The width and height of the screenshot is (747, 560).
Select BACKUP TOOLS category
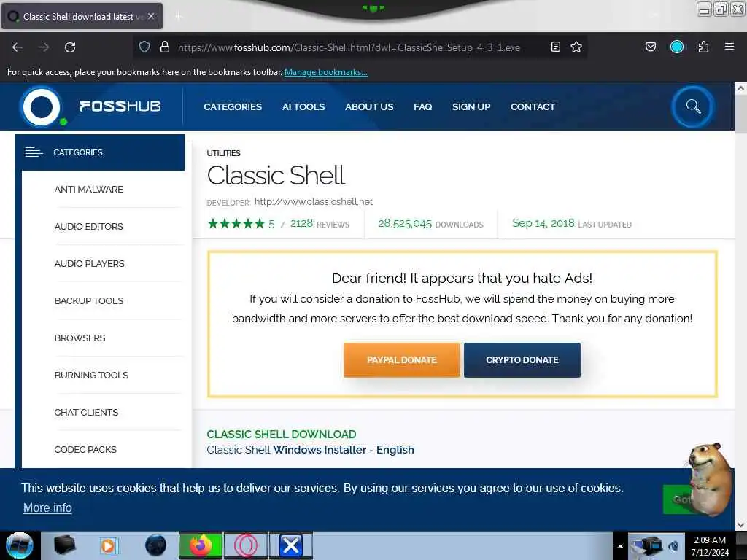[88, 300]
